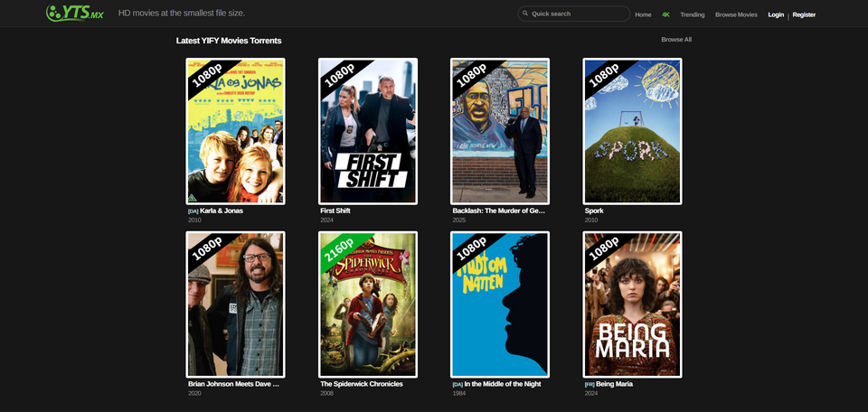Screen dimensions: 868x412
Task: Click the [DA] tag beside Karla & Jonas
Action: tap(193, 211)
